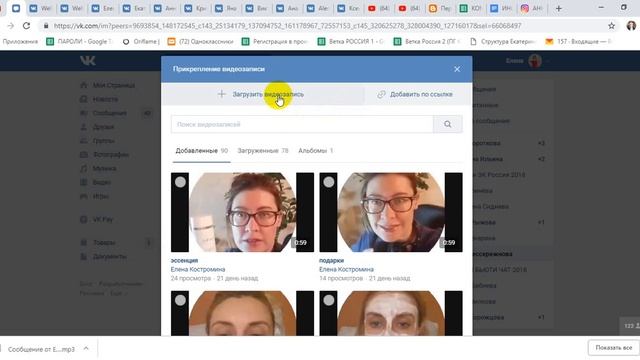Open the Chrome profile avatar

(x=631, y=26)
